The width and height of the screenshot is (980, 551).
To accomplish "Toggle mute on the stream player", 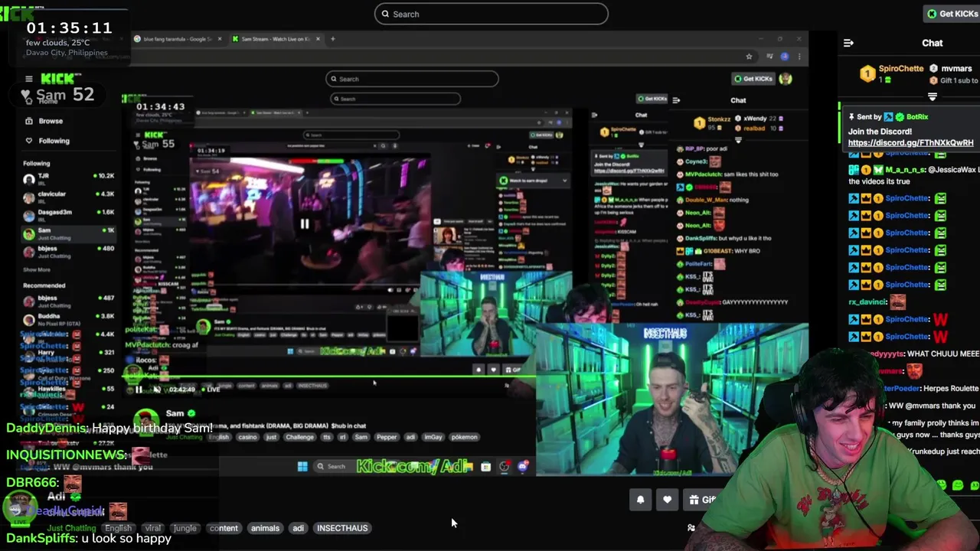I will (156, 390).
